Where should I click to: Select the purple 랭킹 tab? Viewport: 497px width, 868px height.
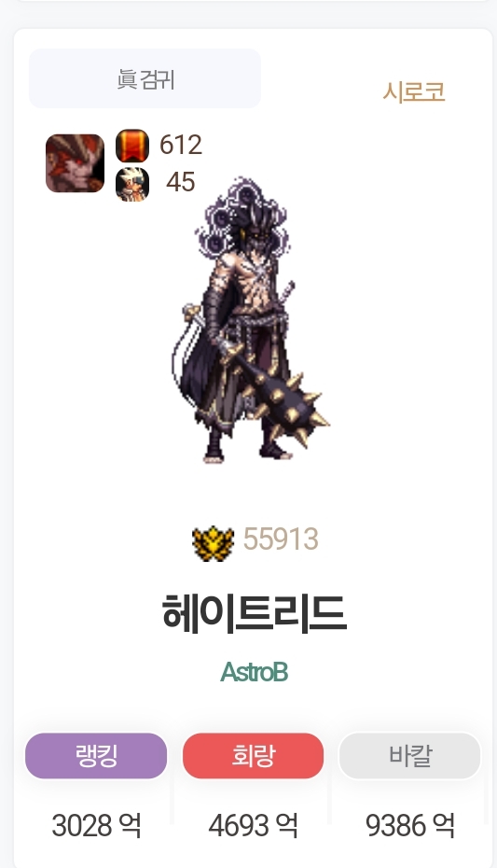(x=96, y=756)
